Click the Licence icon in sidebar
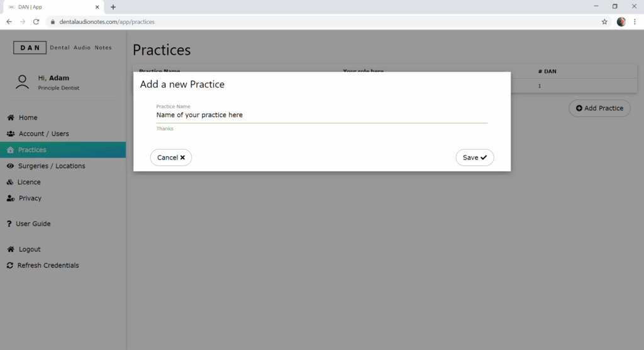This screenshot has height=350, width=644. (x=10, y=183)
